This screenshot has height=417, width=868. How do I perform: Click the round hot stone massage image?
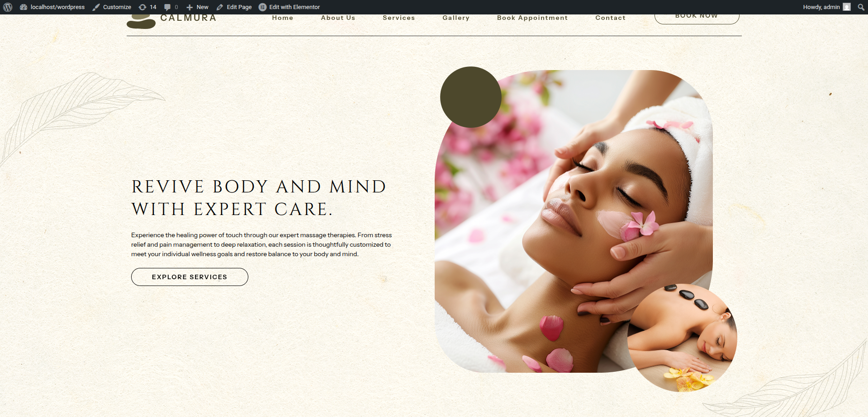pyautogui.click(x=682, y=338)
